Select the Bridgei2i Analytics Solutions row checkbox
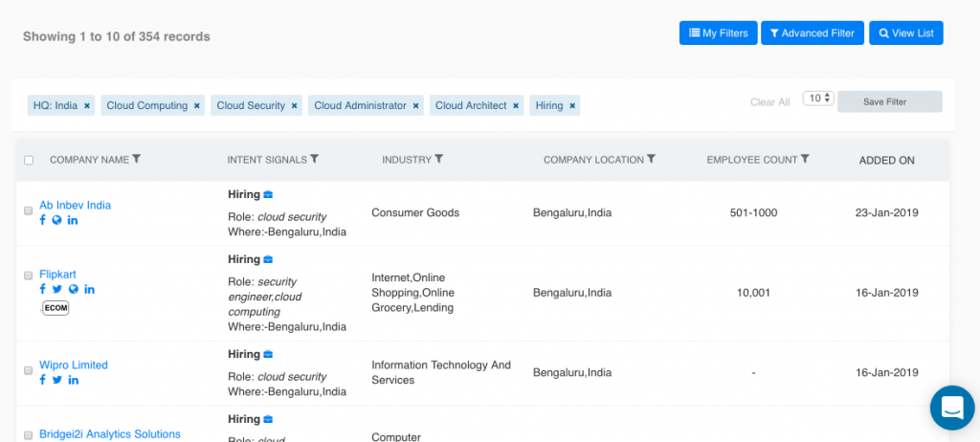This screenshot has height=442, width=980. (28, 435)
